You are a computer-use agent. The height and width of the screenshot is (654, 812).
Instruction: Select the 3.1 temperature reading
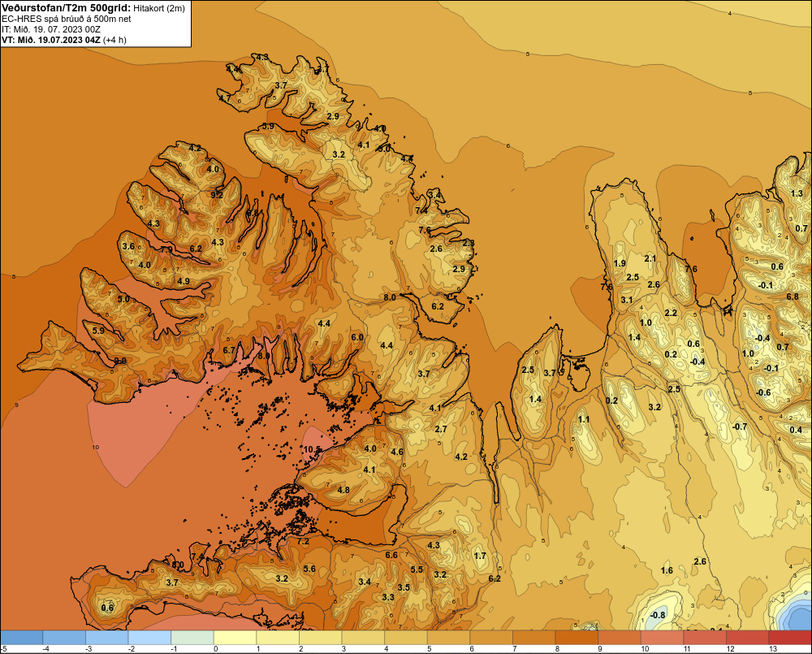(x=627, y=300)
